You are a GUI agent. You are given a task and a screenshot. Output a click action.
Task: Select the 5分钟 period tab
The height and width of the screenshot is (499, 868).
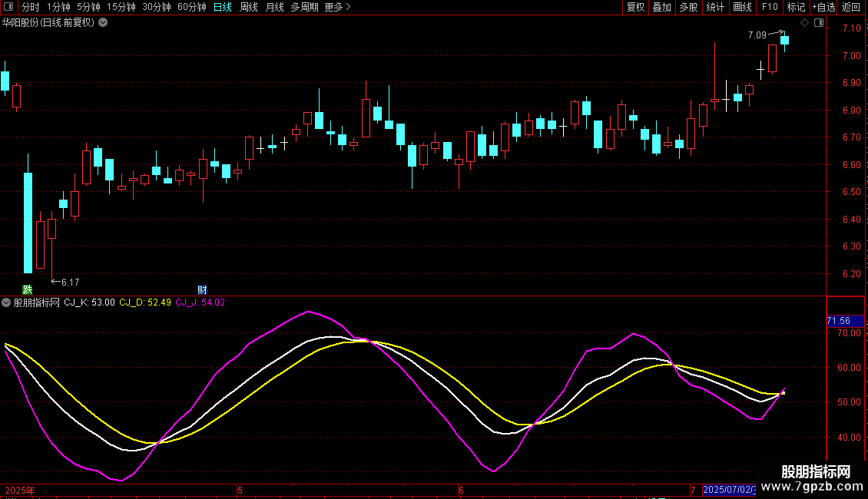88,7
